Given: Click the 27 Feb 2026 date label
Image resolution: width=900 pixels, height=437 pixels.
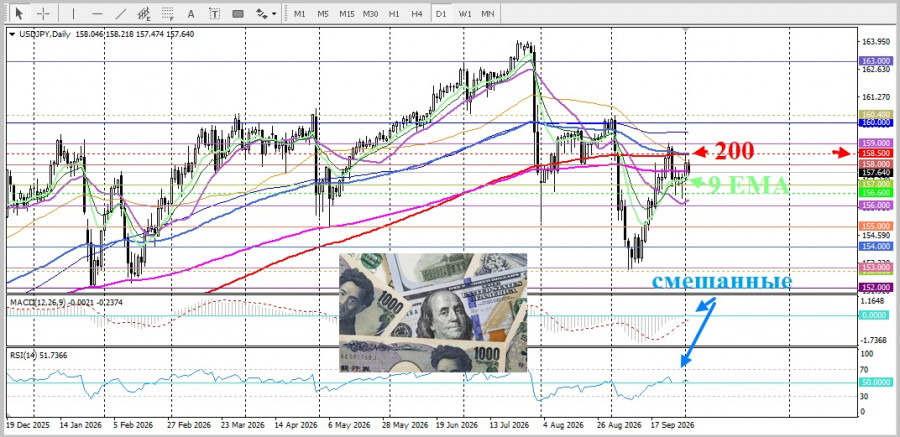Looking at the screenshot, I should [190, 426].
